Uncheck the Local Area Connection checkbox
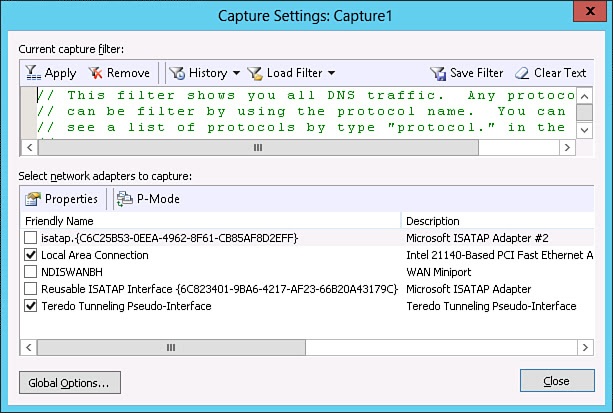 tap(30, 255)
